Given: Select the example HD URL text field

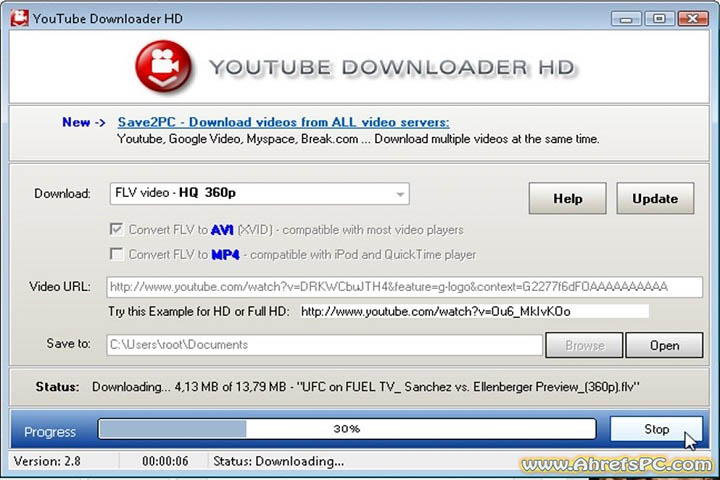Looking at the screenshot, I should (474, 311).
